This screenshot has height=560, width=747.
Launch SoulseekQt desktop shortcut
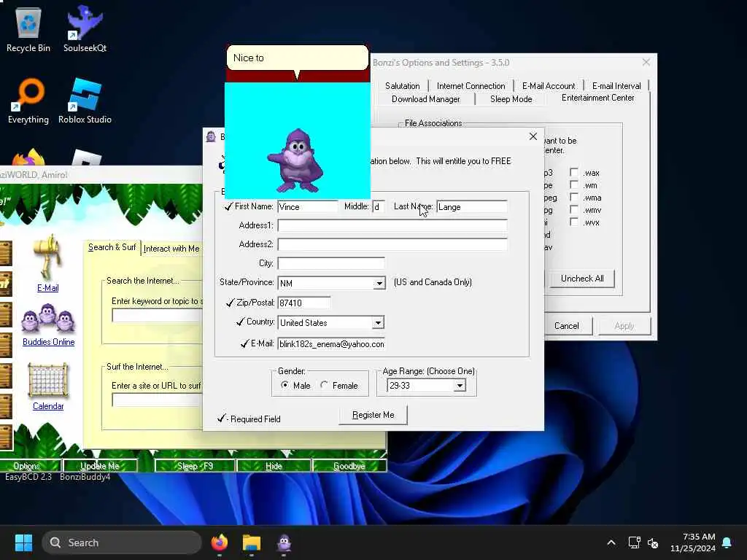coord(85,29)
